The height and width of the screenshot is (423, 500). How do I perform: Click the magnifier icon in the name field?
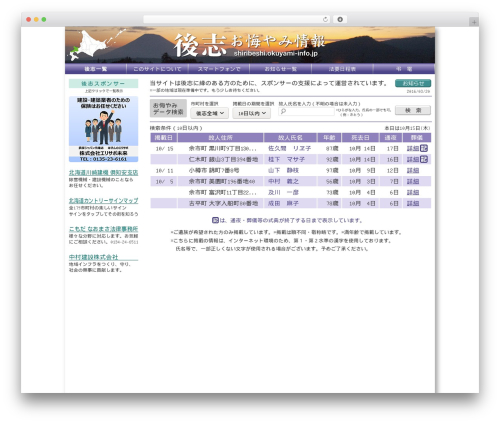point(283,111)
